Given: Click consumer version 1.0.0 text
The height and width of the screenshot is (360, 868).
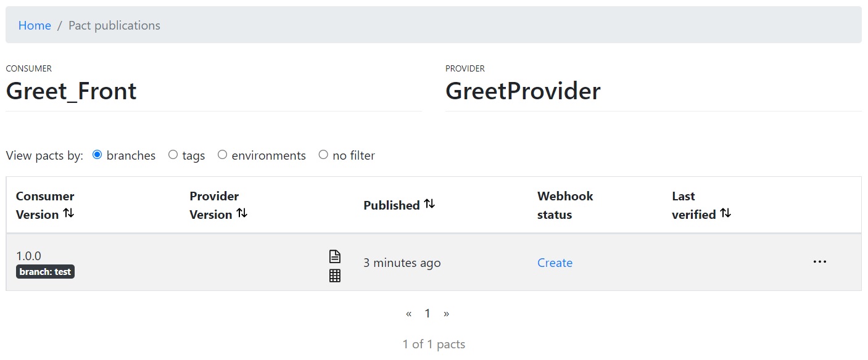Looking at the screenshot, I should pos(28,256).
